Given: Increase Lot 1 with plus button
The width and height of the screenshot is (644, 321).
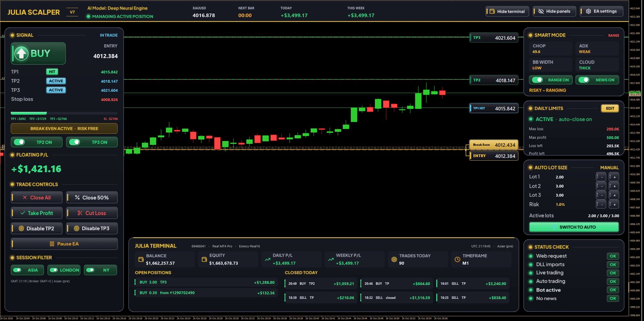Looking at the screenshot, I should 614,177.
